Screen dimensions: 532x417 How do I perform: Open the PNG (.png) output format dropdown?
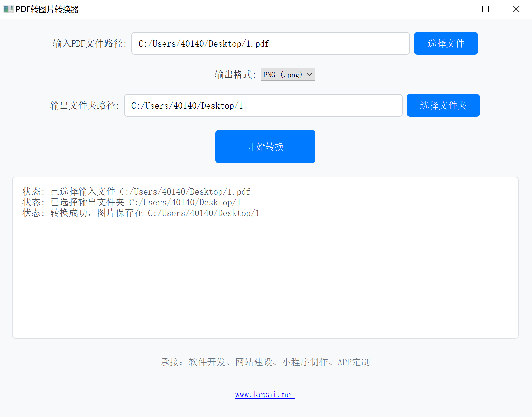[287, 74]
